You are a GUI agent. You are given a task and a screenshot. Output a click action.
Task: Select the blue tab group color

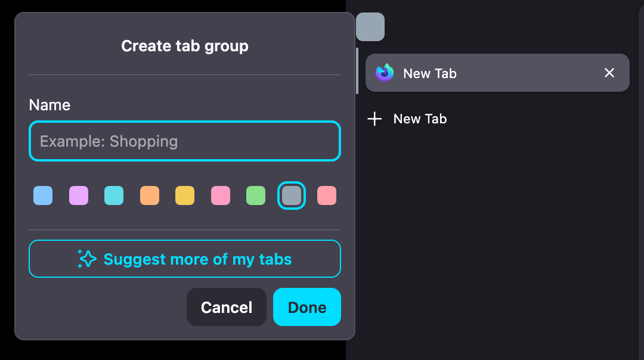coord(43,195)
